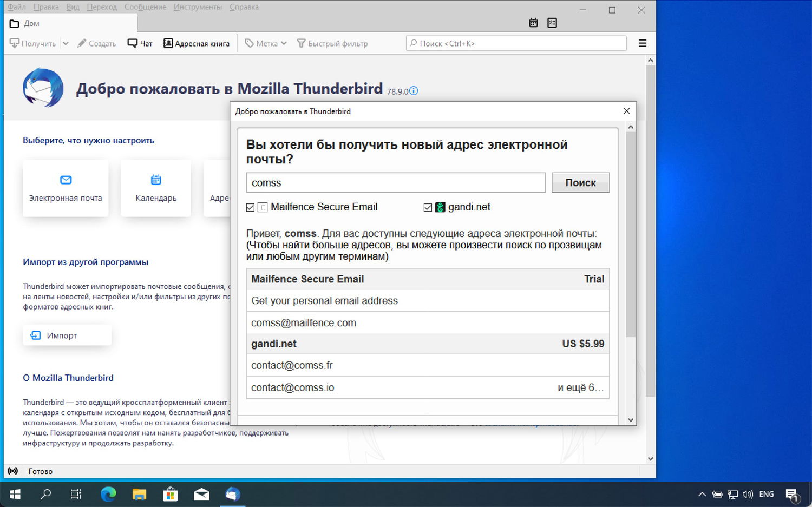The image size is (812, 507).
Task: Toggle the Быстрый фильтр quick filter
Action: click(332, 43)
